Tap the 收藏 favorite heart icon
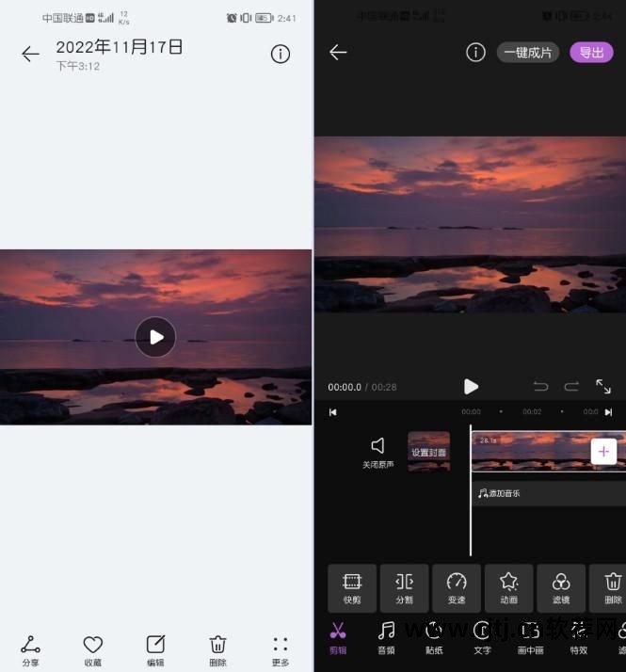 92,650
